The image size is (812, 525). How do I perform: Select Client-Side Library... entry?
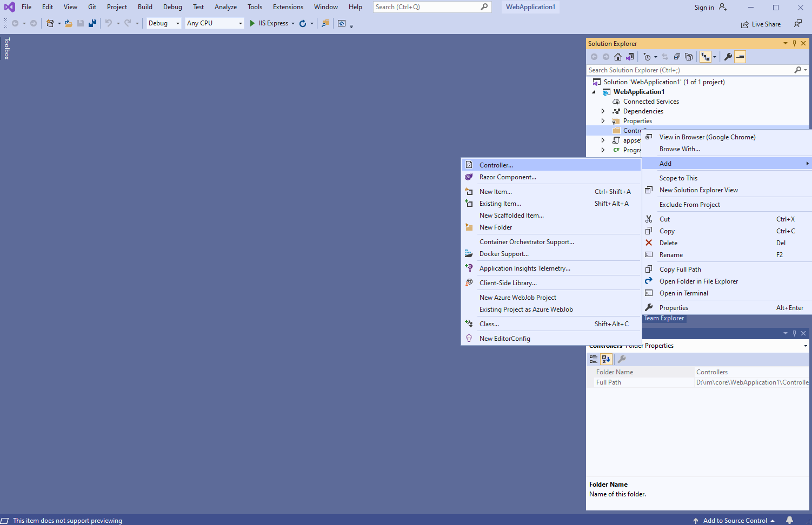(x=551, y=283)
